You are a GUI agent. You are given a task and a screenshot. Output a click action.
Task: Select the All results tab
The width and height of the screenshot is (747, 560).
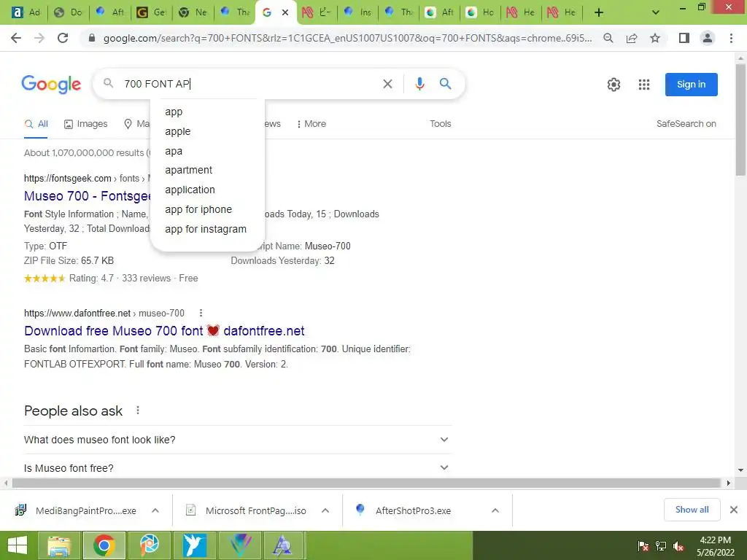point(36,124)
